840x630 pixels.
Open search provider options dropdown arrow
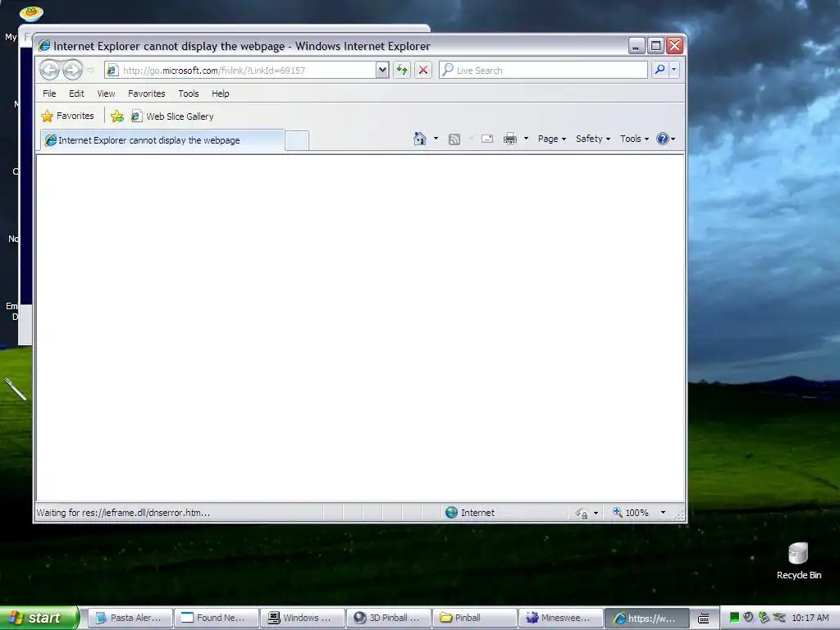[x=674, y=71]
